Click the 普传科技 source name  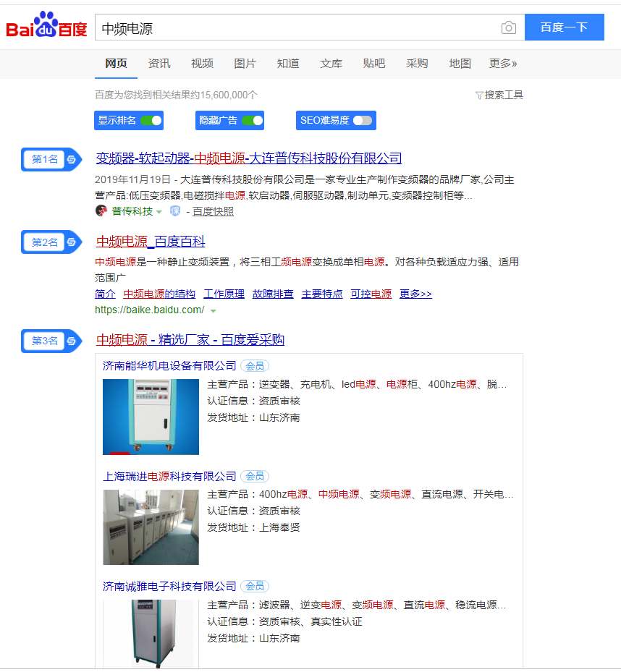pos(132,211)
